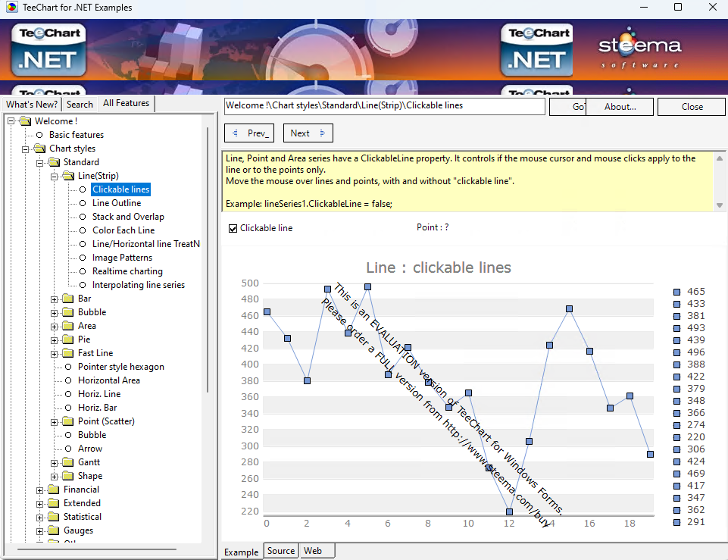This screenshot has width=728, height=560.
Task: Expand the Fast Line tree node
Action: pyautogui.click(x=55, y=354)
